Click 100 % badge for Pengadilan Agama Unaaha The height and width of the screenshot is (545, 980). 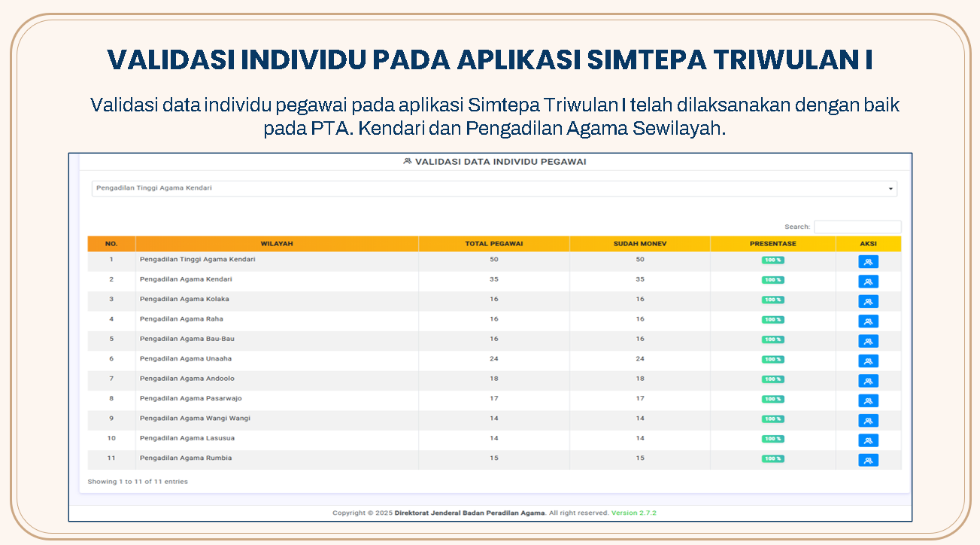[x=772, y=359]
